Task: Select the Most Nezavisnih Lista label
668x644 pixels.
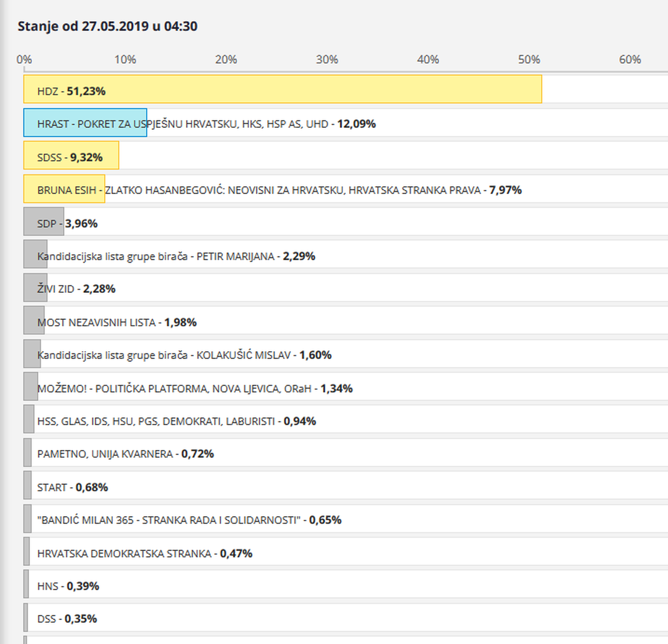Action: 117,322
